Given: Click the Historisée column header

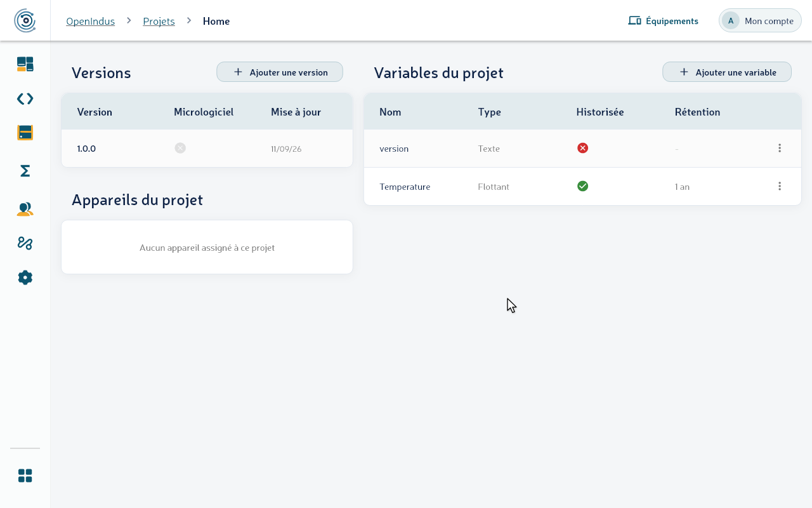Looking at the screenshot, I should click(600, 112).
